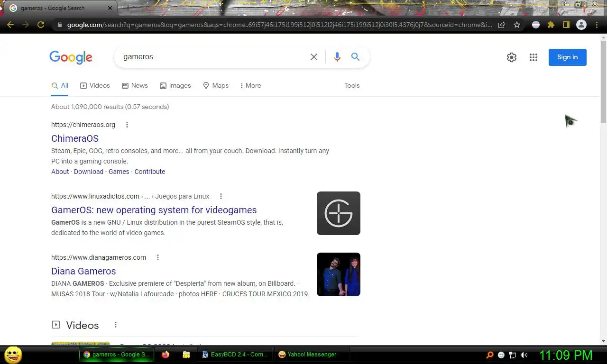
Task: Select the gameros Google taskbar button
Action: pyautogui.click(x=116, y=355)
